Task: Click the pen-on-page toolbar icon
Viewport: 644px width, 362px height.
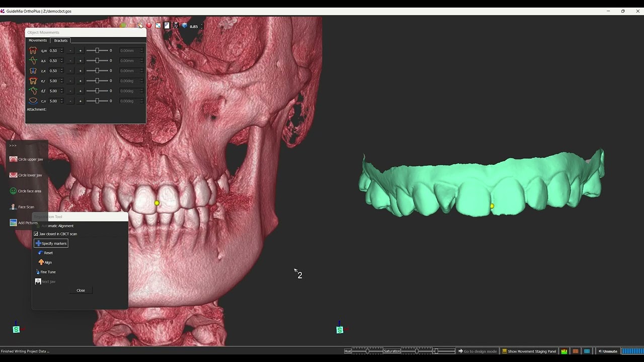Action: pyautogui.click(x=167, y=26)
